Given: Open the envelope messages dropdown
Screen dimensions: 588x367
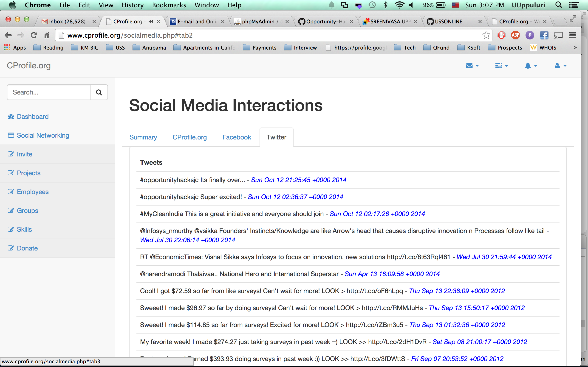Looking at the screenshot, I should point(472,66).
